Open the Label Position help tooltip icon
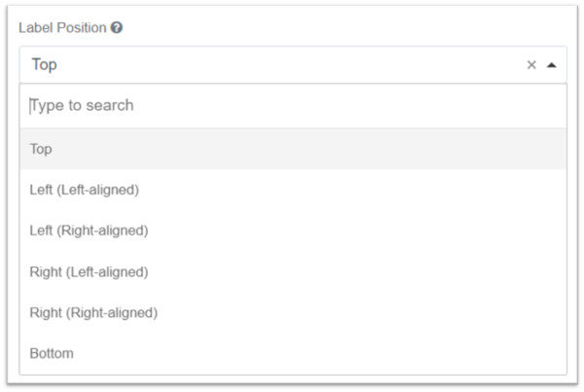 click(117, 27)
